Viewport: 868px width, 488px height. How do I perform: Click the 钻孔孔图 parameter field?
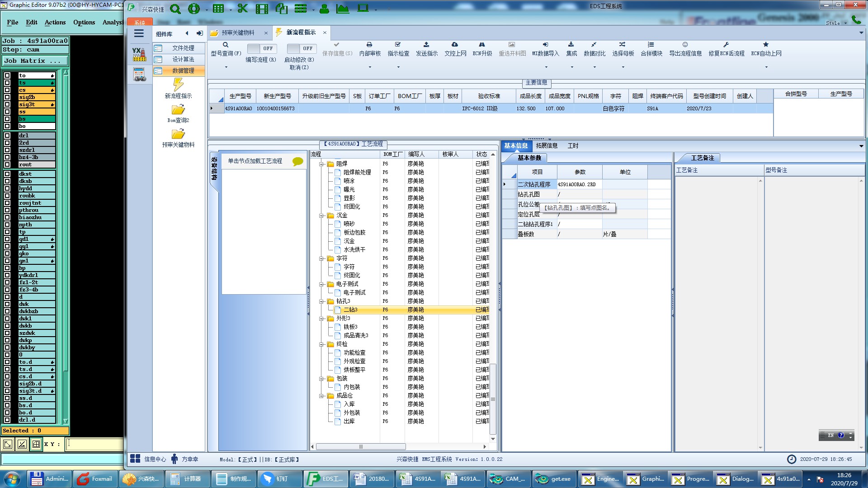[x=579, y=194]
